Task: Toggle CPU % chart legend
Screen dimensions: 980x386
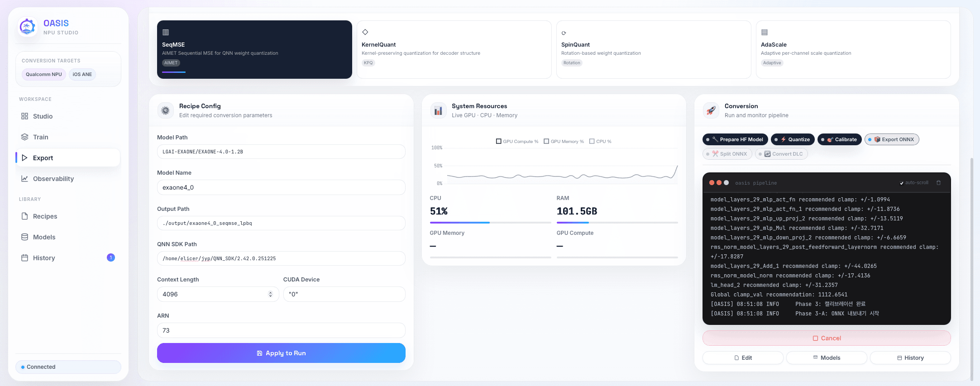Action: tap(601, 142)
